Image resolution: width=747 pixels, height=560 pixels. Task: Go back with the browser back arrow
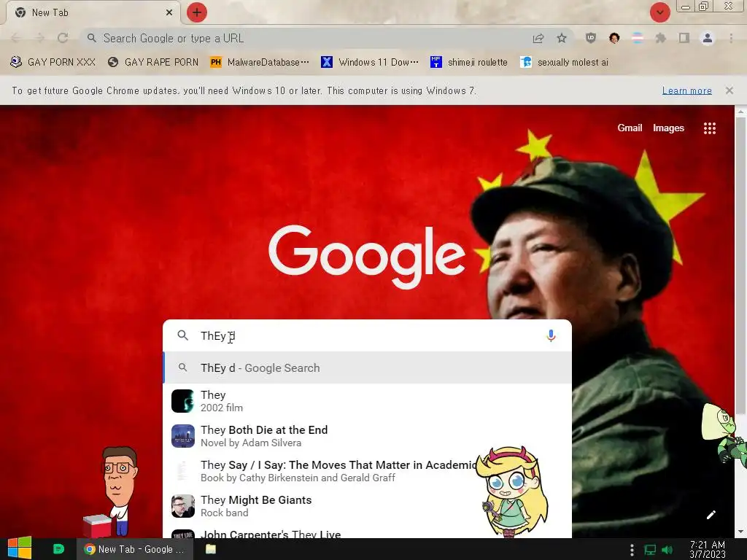point(15,38)
